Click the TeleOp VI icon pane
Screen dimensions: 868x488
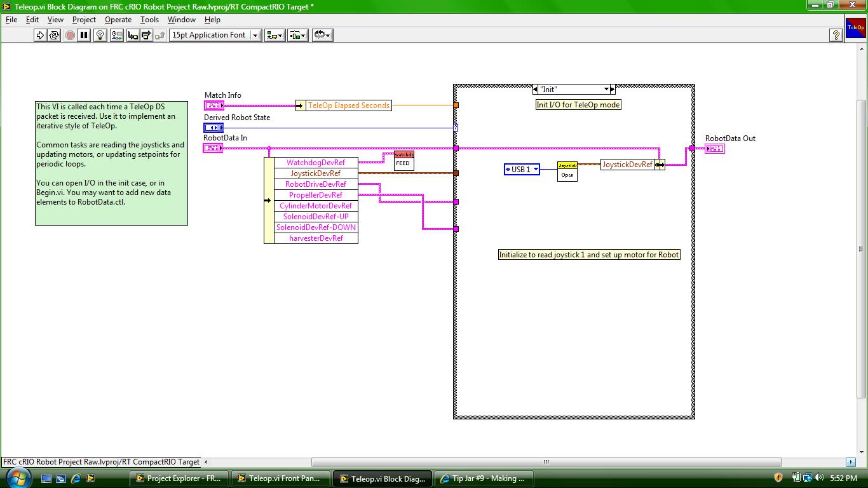(855, 29)
